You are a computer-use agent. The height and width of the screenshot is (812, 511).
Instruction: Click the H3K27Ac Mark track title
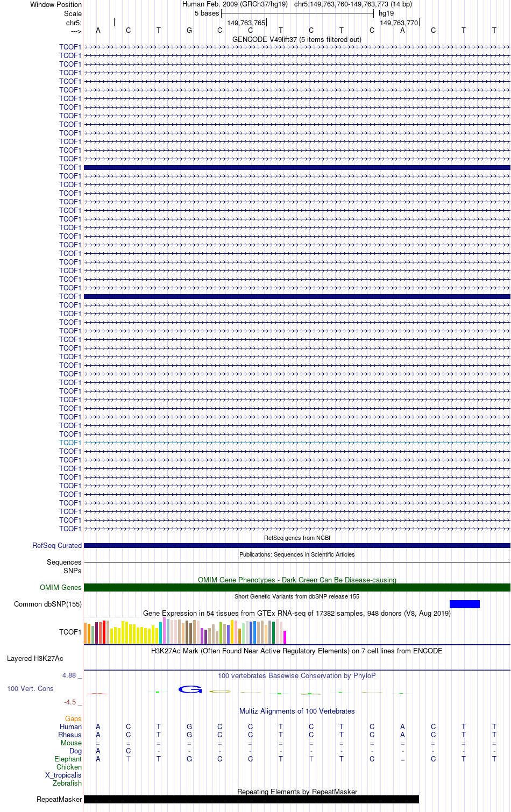coord(297,651)
